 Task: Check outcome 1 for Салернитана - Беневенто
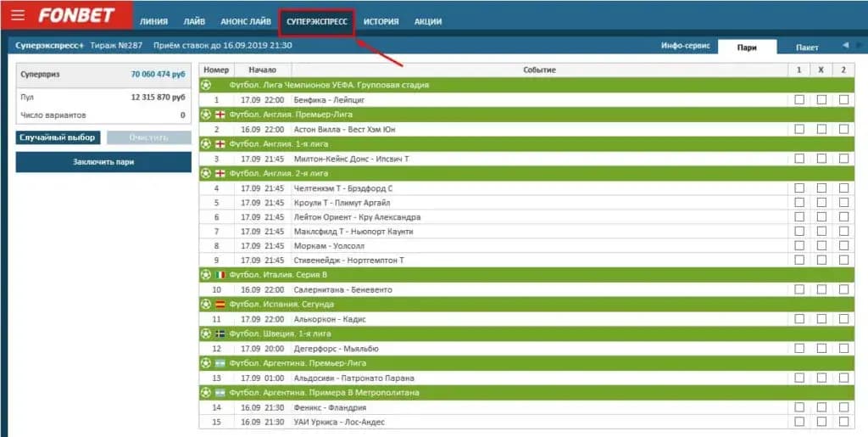[799, 289]
